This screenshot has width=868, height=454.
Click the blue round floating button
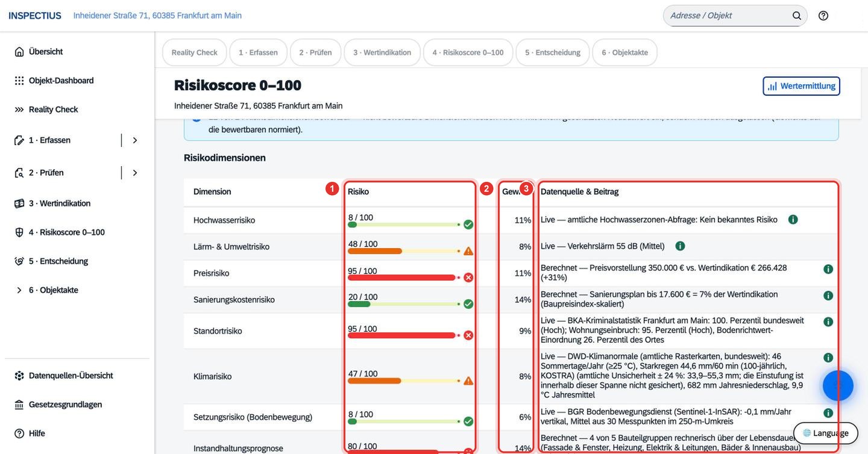point(838,386)
